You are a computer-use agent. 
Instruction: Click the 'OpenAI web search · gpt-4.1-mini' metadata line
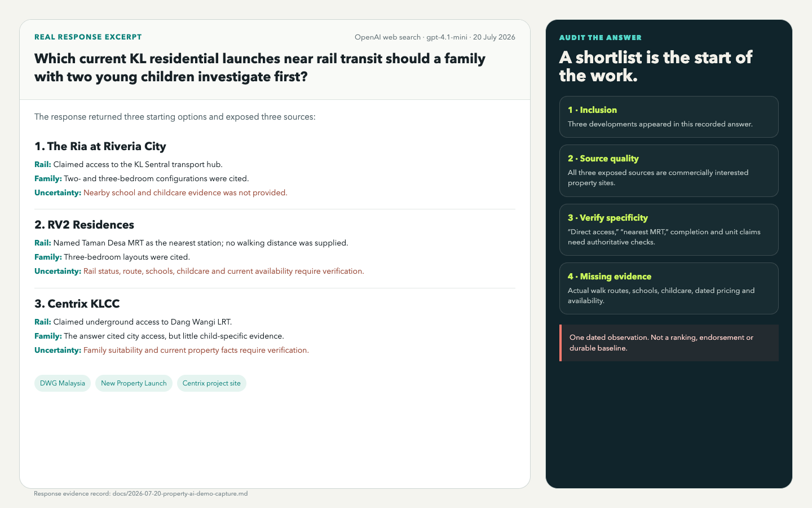click(435, 37)
